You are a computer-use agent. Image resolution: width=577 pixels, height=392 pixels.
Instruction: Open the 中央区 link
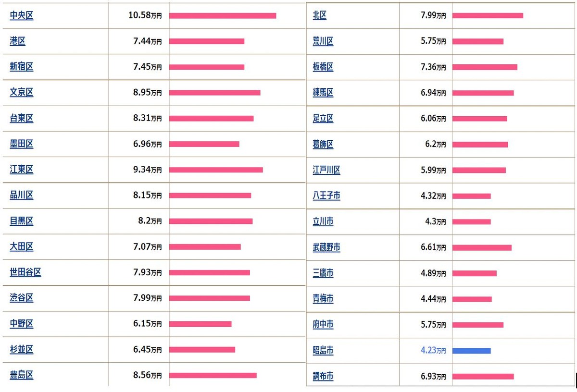pos(22,15)
